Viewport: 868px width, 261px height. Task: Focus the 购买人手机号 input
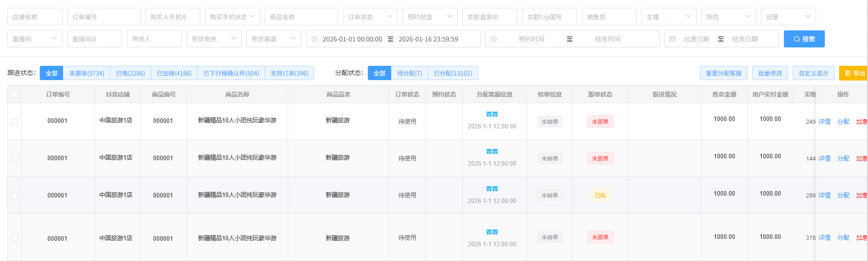pos(173,17)
